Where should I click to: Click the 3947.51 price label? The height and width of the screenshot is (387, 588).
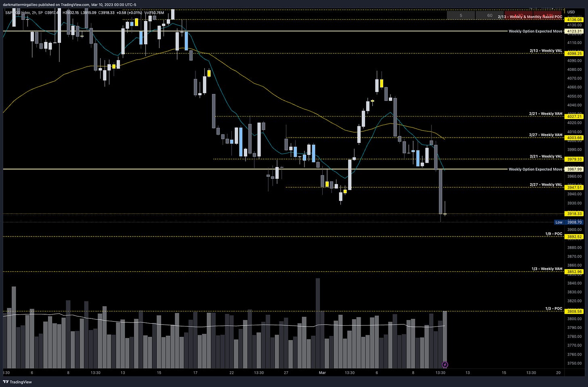click(575, 187)
